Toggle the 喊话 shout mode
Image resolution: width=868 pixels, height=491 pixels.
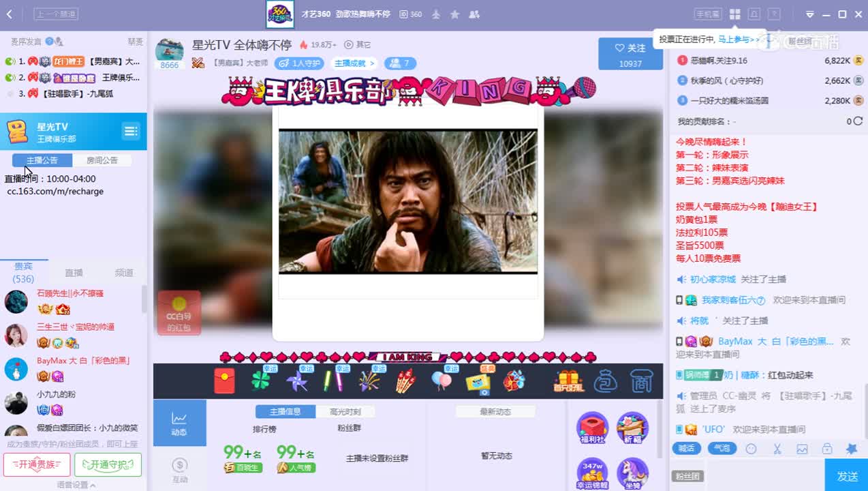pos(687,448)
